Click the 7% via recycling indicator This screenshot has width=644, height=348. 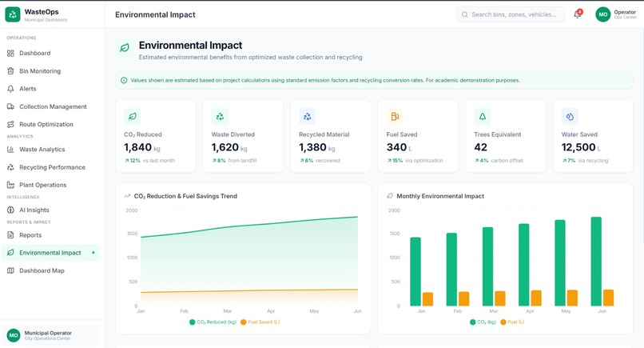pyautogui.click(x=585, y=161)
